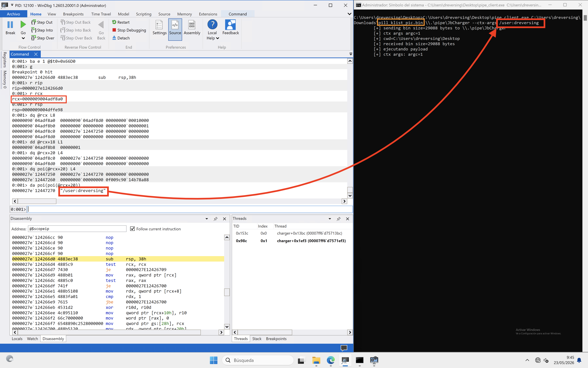This screenshot has width=588, height=368.
Task: Click the highlighted sub rsp, 38h instruction
Action: tap(118, 259)
